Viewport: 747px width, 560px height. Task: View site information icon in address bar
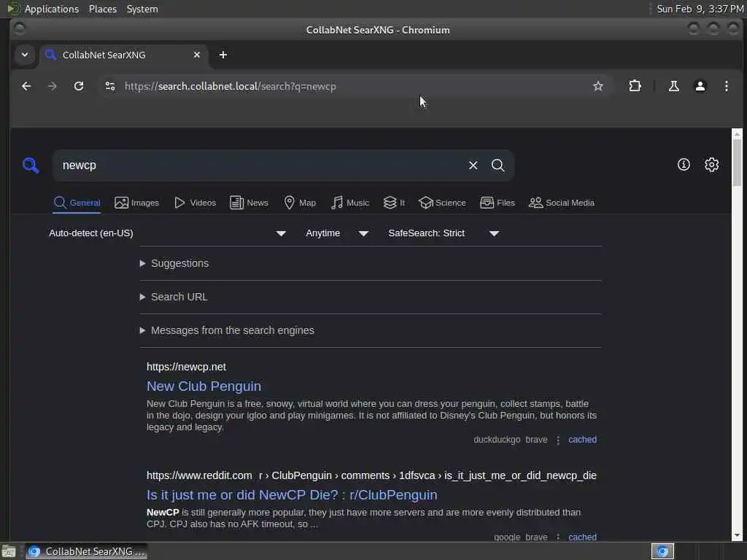point(110,86)
